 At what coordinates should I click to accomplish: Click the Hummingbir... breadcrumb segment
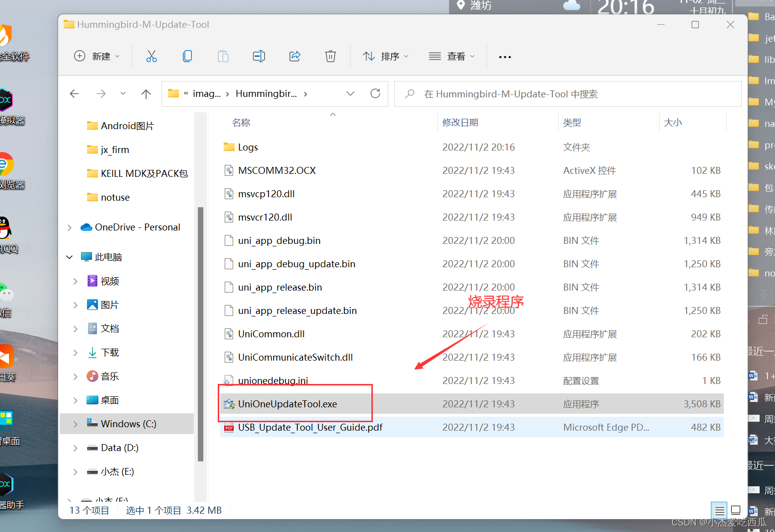point(266,93)
